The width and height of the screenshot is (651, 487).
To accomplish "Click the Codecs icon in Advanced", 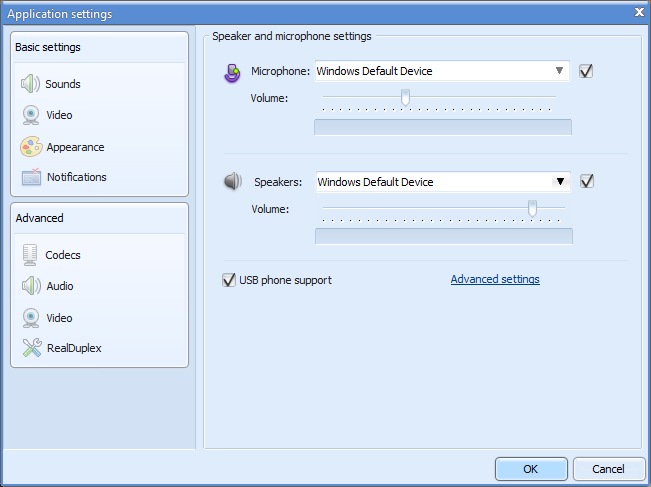I will [x=30, y=255].
